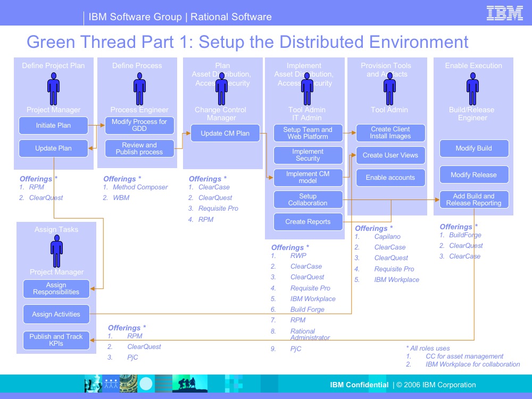Click the IBM logo in the header
Image resolution: width=532 pixels, height=399 pixels.
(504, 13)
